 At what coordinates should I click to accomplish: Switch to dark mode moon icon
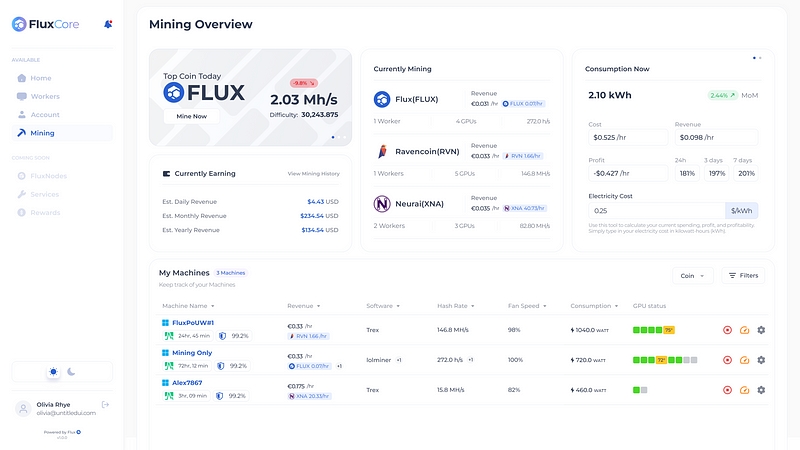(71, 372)
